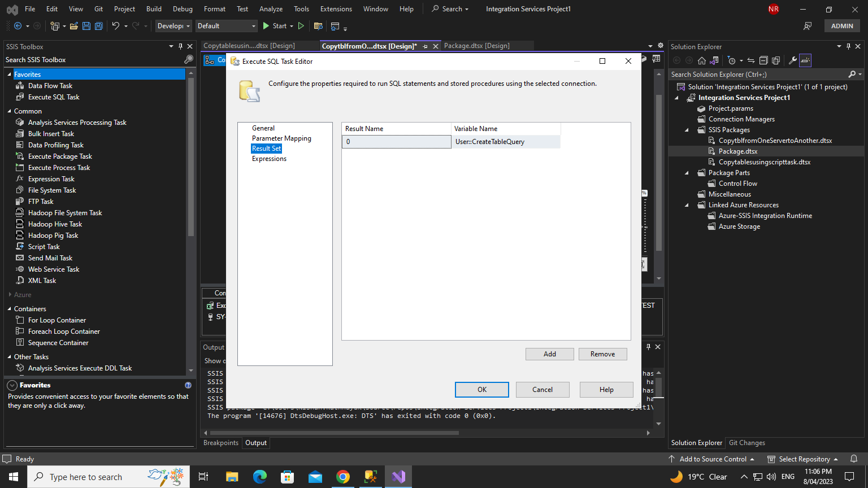Click the SSIS Toolbox search magnifier icon
Viewport: 868px width, 488px height.
click(189, 59)
